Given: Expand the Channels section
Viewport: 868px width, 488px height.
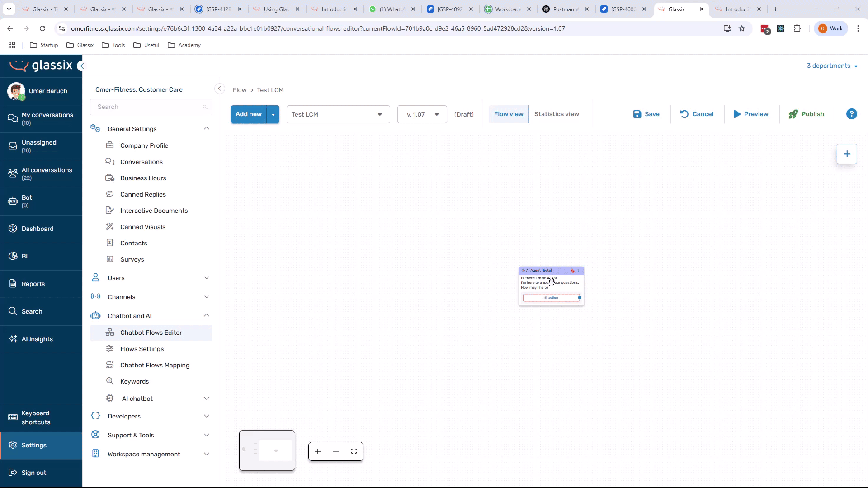Looking at the screenshot, I should 207,297.
